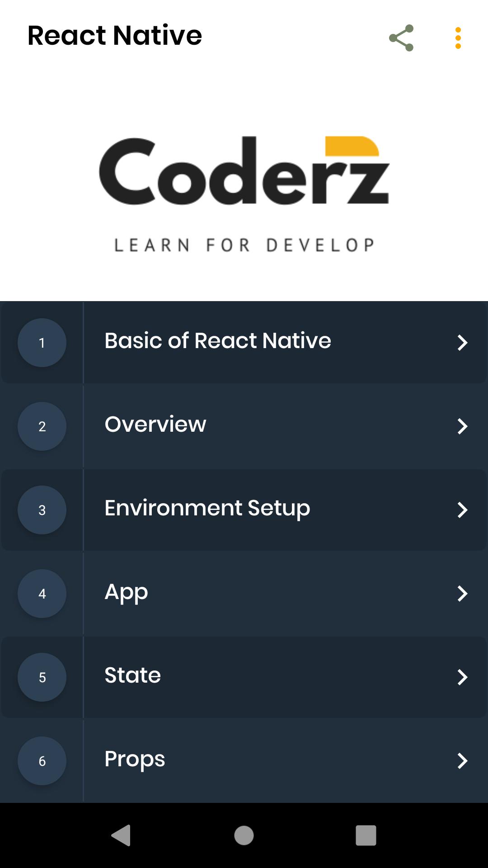Tap number 5 circle badge
Image resolution: width=488 pixels, height=868 pixels.
(42, 677)
